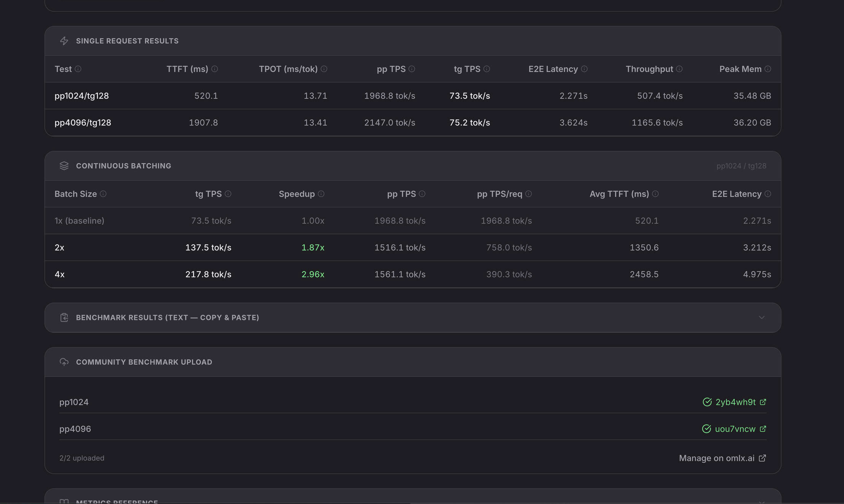Click info icon beside Peak Mem header
Screen dimensions: 844x504
pos(768,69)
